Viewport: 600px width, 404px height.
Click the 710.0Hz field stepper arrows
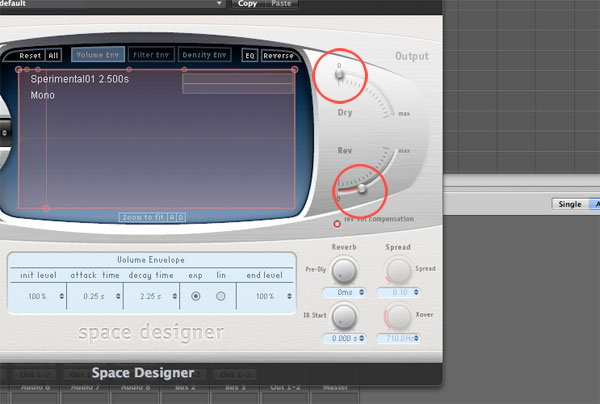tap(416, 338)
